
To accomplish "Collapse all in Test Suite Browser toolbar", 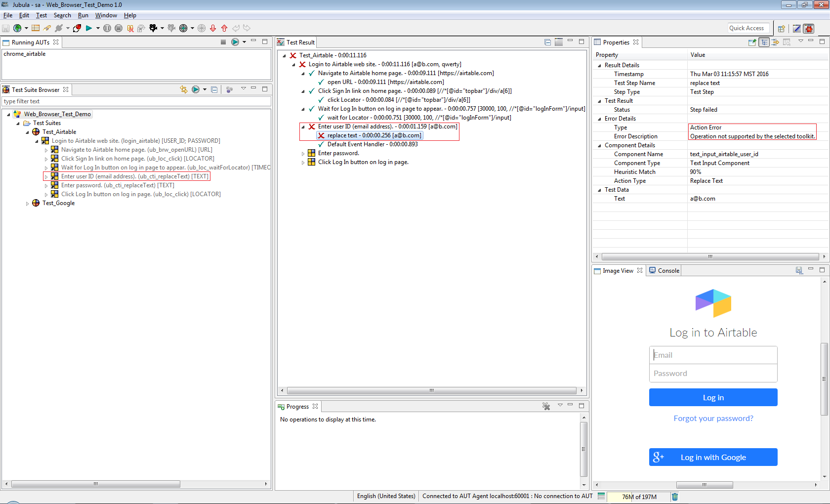I will (214, 89).
